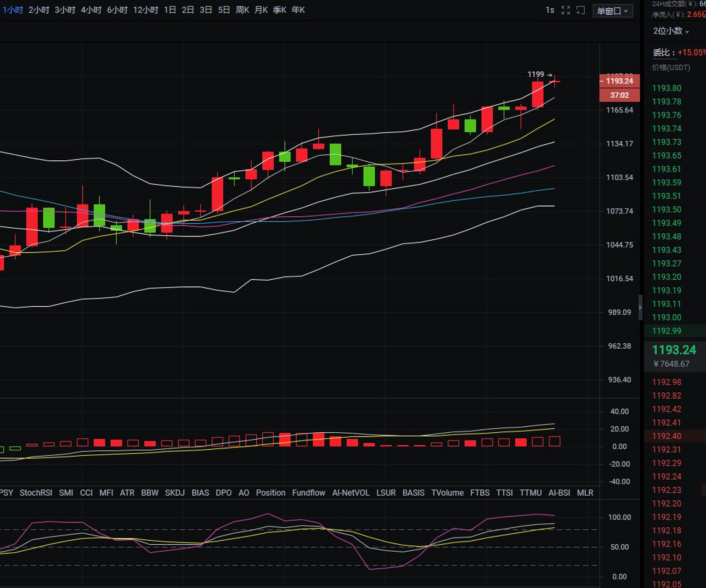The image size is (706, 588).
Task: Select the 1小时 timeframe
Action: click(x=12, y=10)
